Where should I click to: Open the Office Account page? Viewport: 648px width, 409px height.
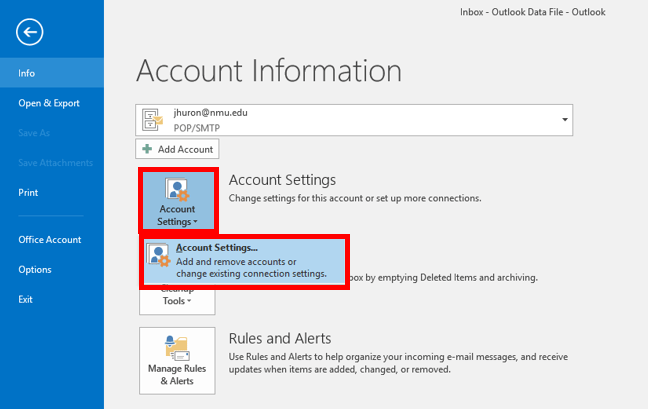point(52,240)
